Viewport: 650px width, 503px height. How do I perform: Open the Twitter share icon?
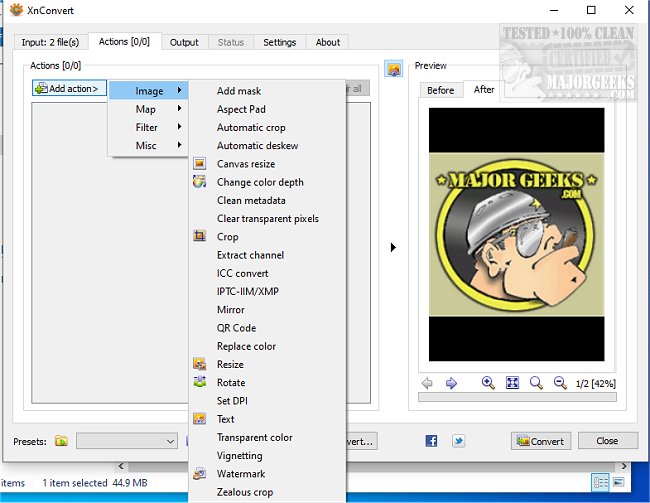(x=458, y=441)
